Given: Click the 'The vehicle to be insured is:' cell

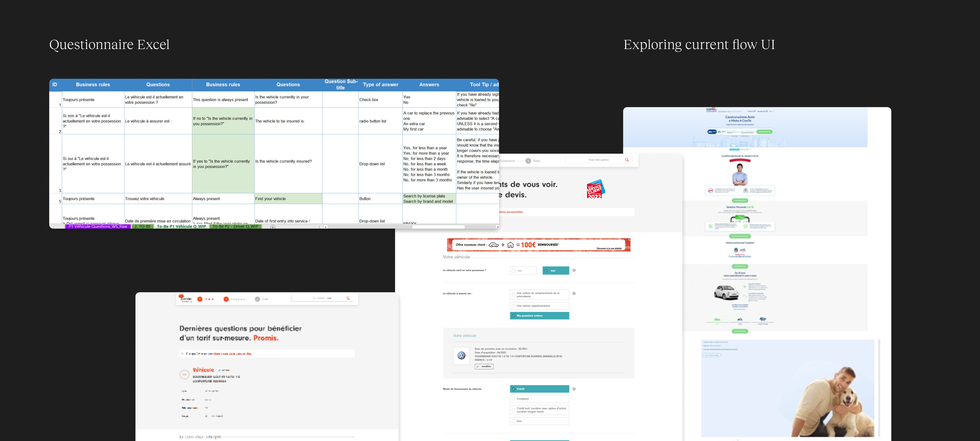Looking at the screenshot, I should point(288,121).
